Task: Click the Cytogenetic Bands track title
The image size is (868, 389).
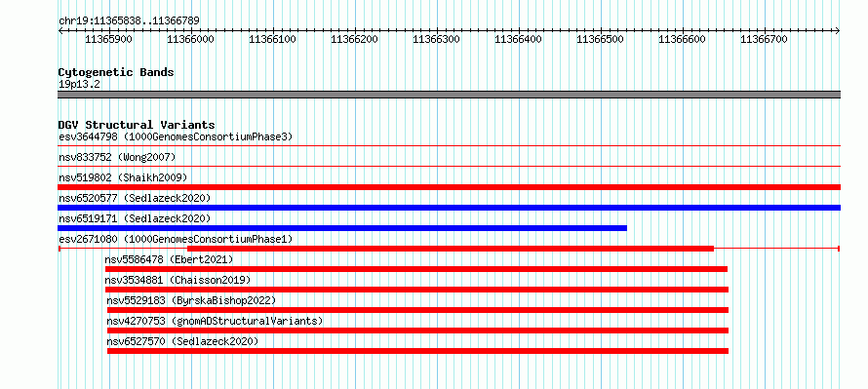Action: (x=116, y=72)
